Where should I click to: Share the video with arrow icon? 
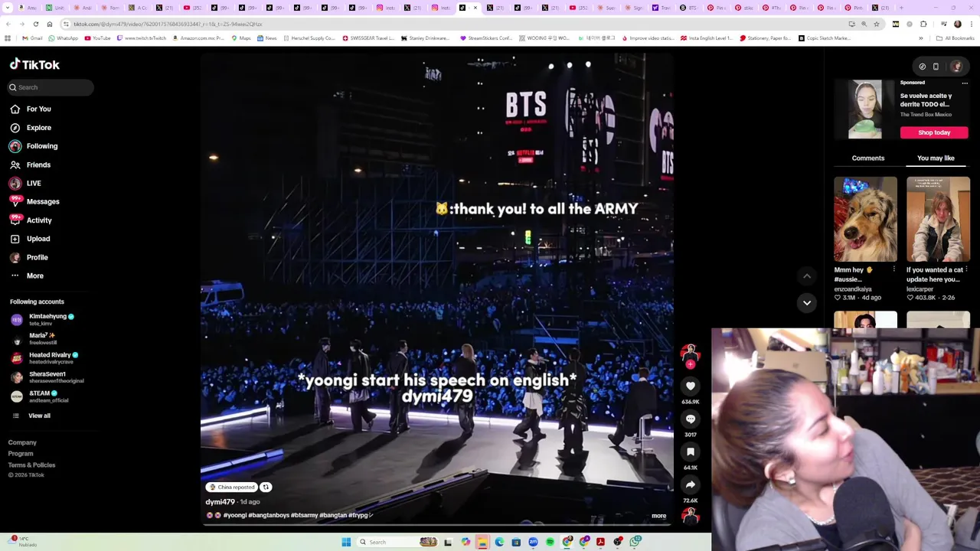point(691,485)
